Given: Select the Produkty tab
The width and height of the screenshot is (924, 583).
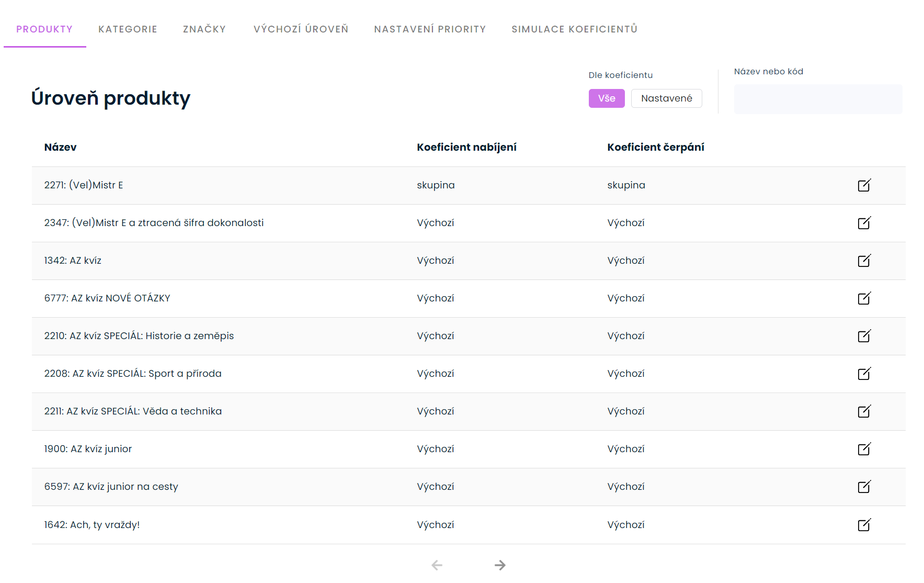Looking at the screenshot, I should click(44, 29).
